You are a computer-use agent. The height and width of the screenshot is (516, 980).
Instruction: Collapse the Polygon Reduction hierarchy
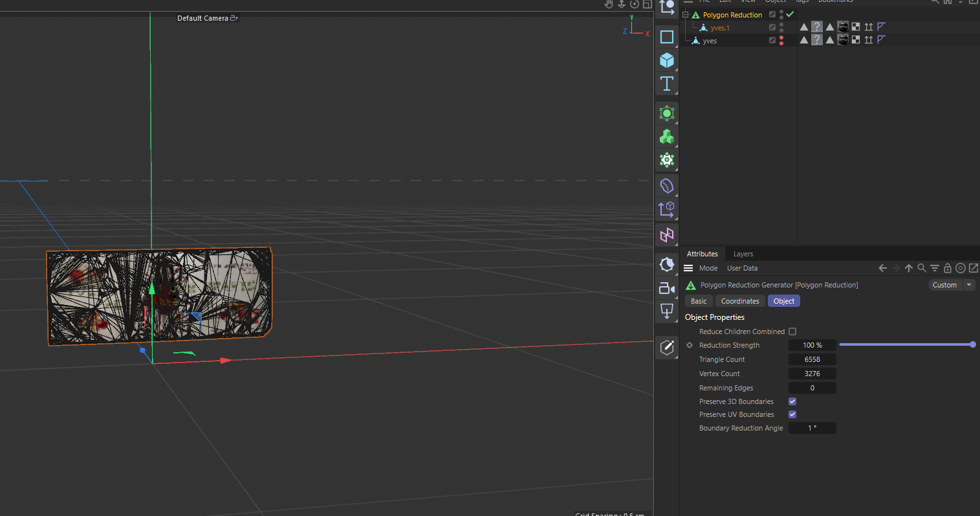pos(684,14)
